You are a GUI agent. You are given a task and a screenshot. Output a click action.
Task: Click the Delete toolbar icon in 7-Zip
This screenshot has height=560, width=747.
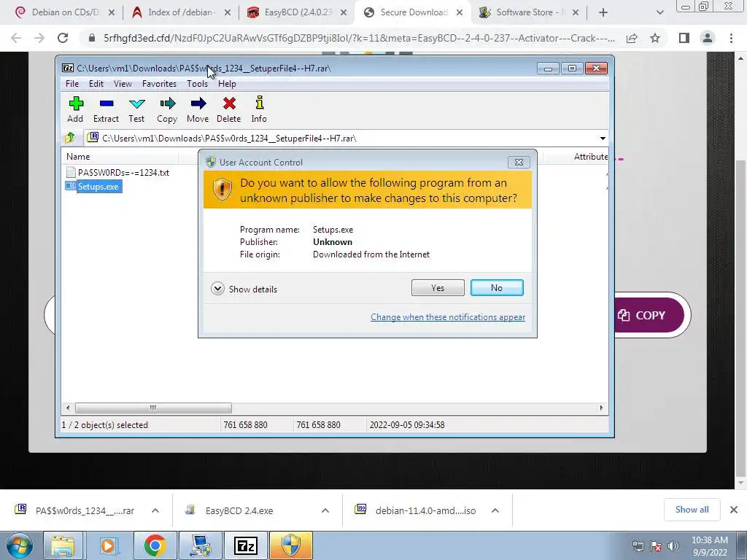pos(228,109)
